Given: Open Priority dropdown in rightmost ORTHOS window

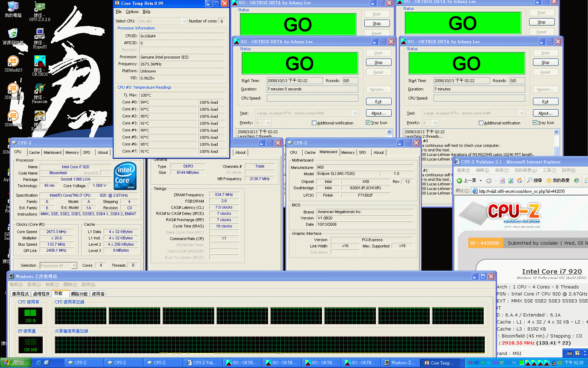Looking at the screenshot, I should click(x=435, y=123).
